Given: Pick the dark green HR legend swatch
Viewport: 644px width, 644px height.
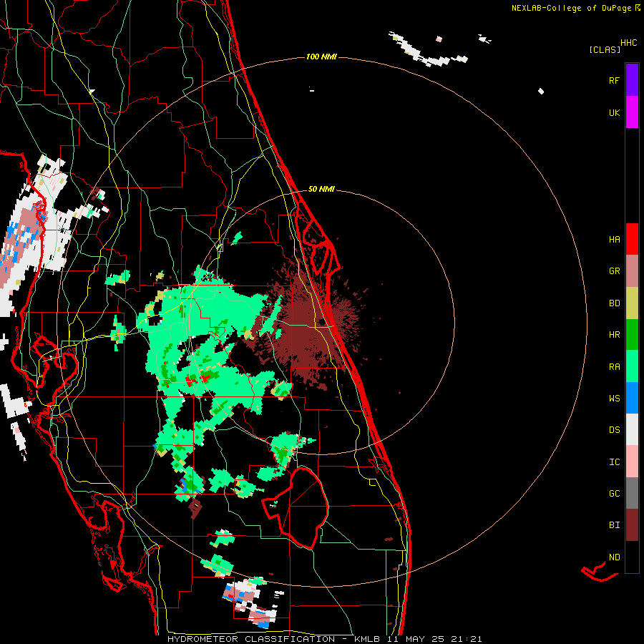Looking at the screenshot, I should (x=632, y=335).
